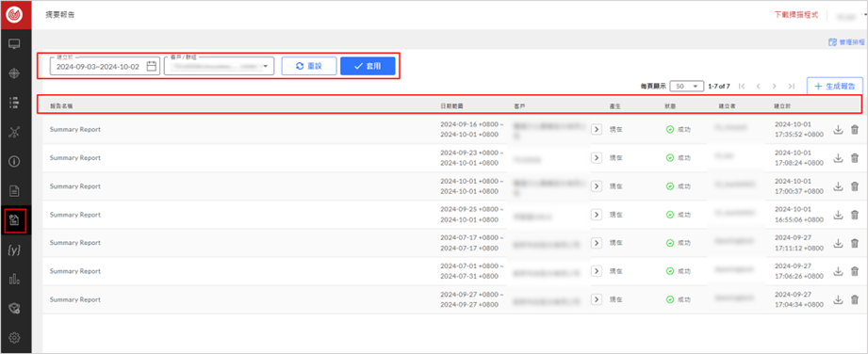The width and height of the screenshot is (868, 354).
Task: Go to the first page of results
Action: 742,87
